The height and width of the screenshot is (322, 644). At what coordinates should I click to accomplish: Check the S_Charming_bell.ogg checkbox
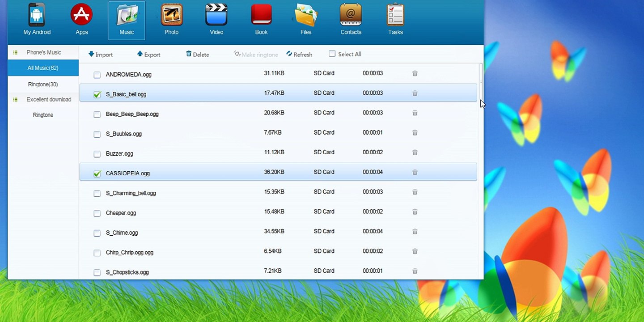tap(97, 194)
